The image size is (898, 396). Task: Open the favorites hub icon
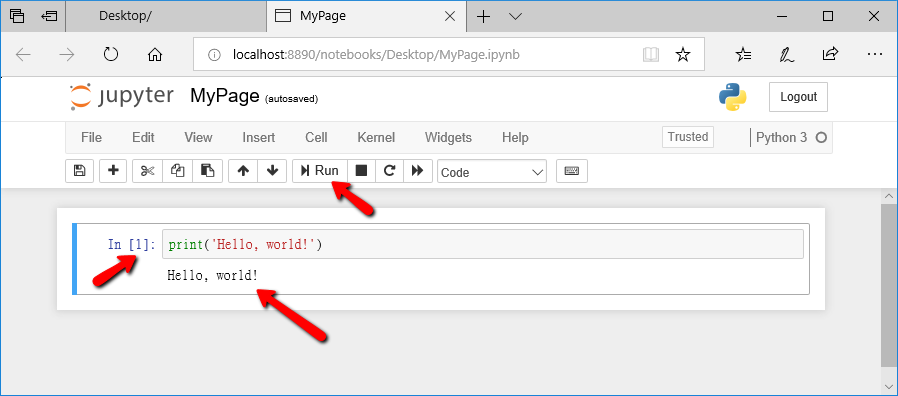pos(743,54)
